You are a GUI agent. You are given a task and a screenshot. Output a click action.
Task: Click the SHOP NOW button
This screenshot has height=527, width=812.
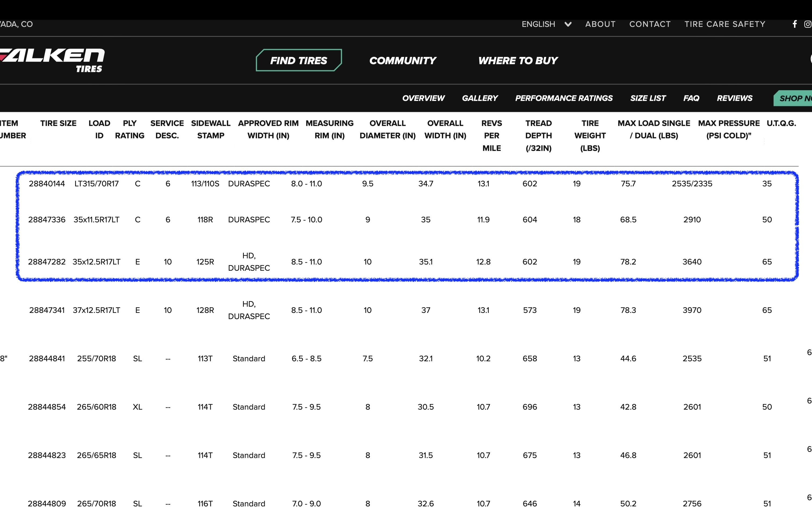click(793, 98)
